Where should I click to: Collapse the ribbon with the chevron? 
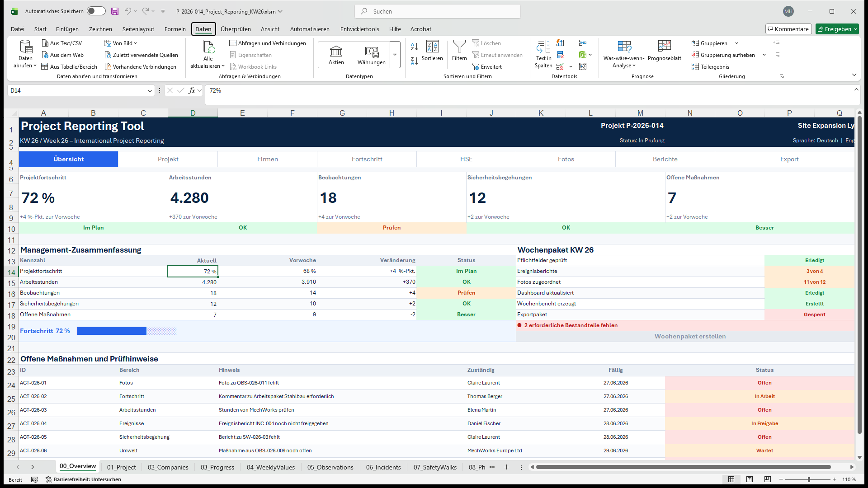pyautogui.click(x=854, y=75)
